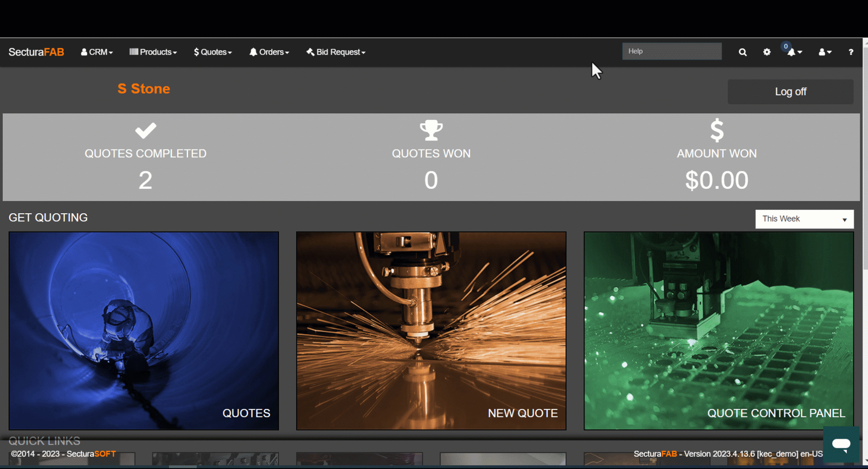The height and width of the screenshot is (469, 868).
Task: Click the Quotes Completed checkmark icon
Action: point(145,131)
